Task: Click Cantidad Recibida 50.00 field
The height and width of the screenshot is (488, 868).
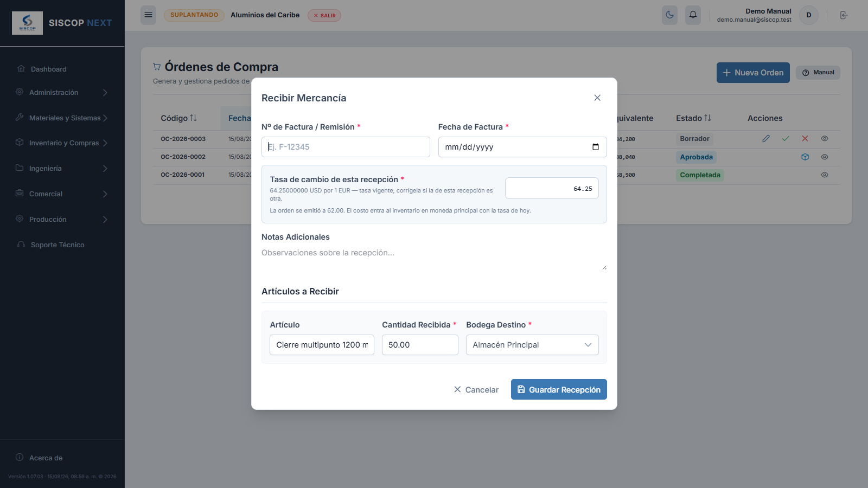Action: tap(420, 345)
